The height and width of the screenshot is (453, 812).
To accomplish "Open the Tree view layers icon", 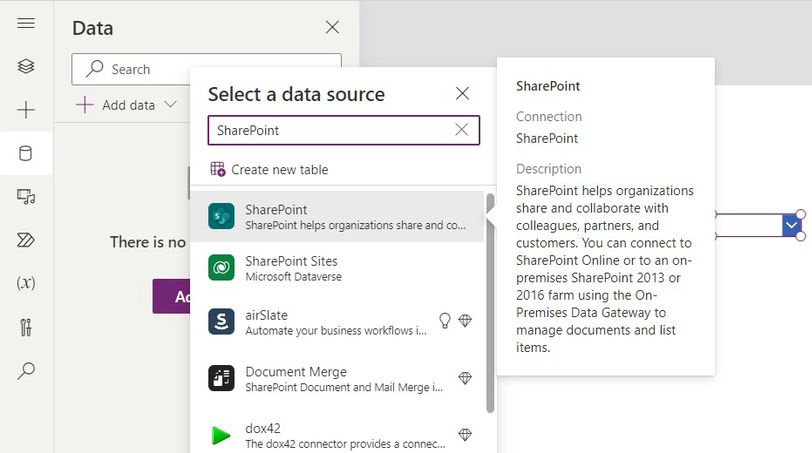I will (x=26, y=66).
